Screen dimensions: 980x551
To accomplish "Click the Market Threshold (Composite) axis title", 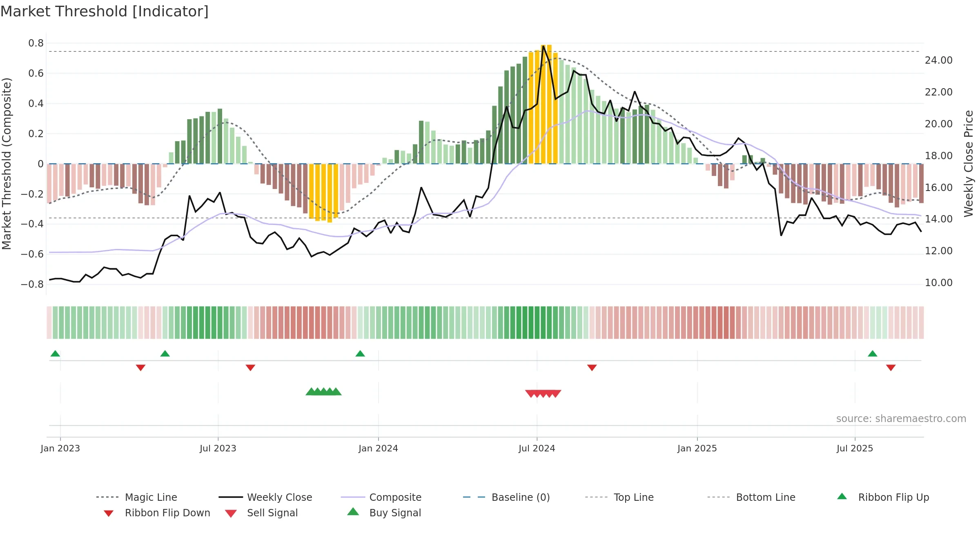I will point(7,164).
